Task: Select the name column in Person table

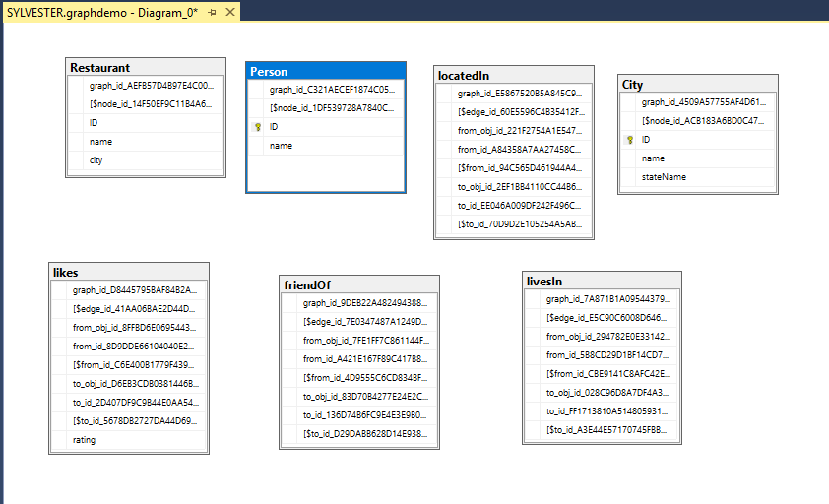Action: tap(282, 146)
